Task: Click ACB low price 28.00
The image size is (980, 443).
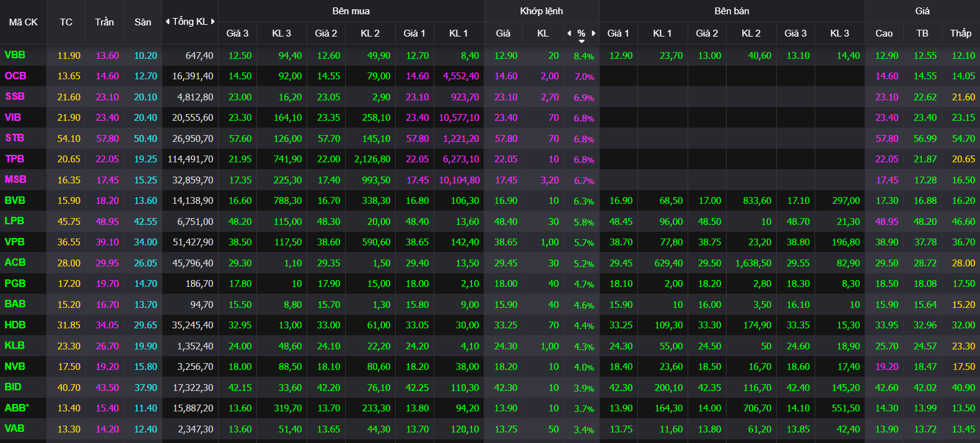Action: [x=963, y=263]
